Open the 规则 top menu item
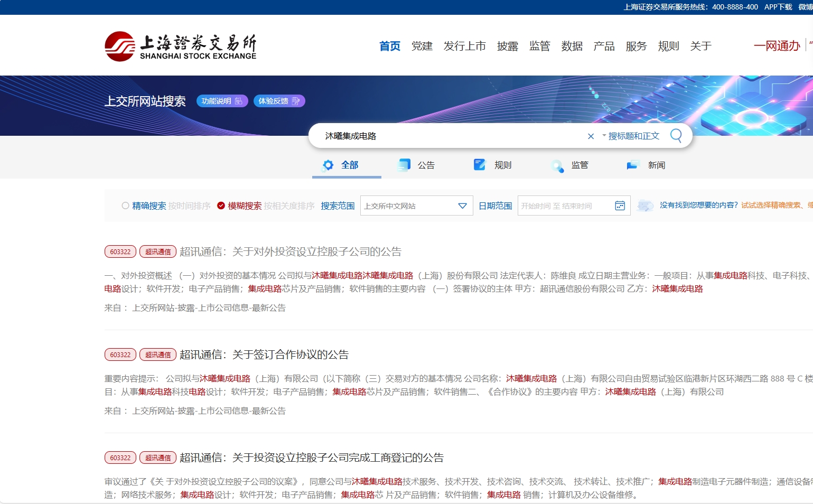The width and height of the screenshot is (813, 504). (669, 46)
